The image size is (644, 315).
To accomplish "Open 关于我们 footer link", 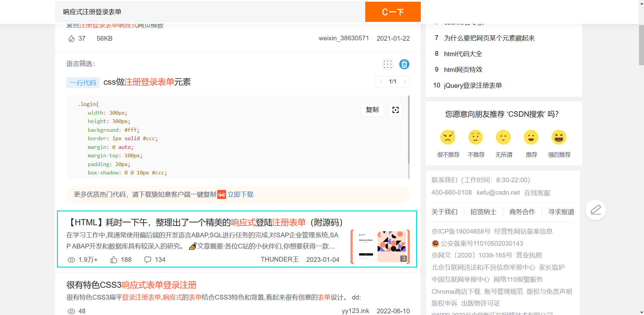I will pyautogui.click(x=444, y=212).
